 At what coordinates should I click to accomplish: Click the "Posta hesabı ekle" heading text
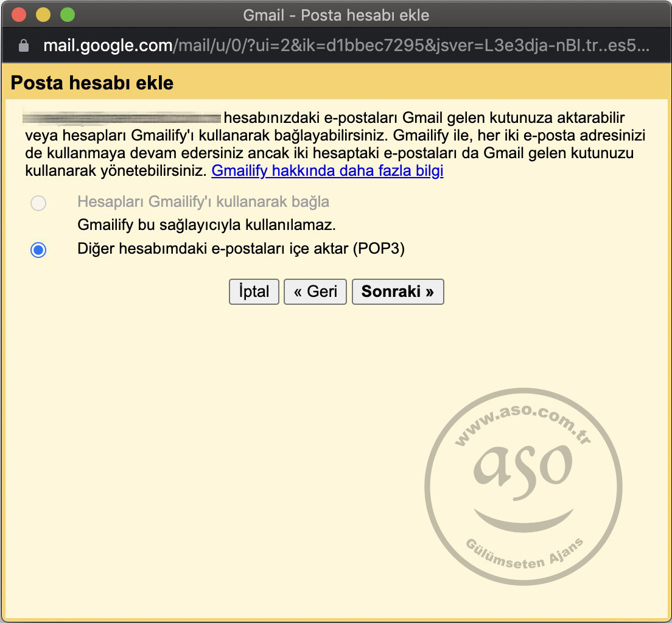tap(92, 83)
